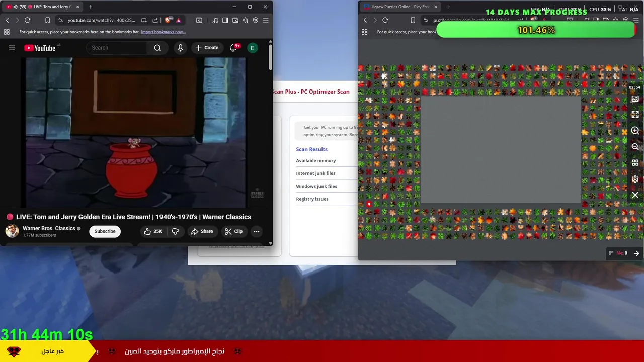Viewport: 644px width, 362px height.
Task: Search with voice microphone icon
Action: coord(180,48)
